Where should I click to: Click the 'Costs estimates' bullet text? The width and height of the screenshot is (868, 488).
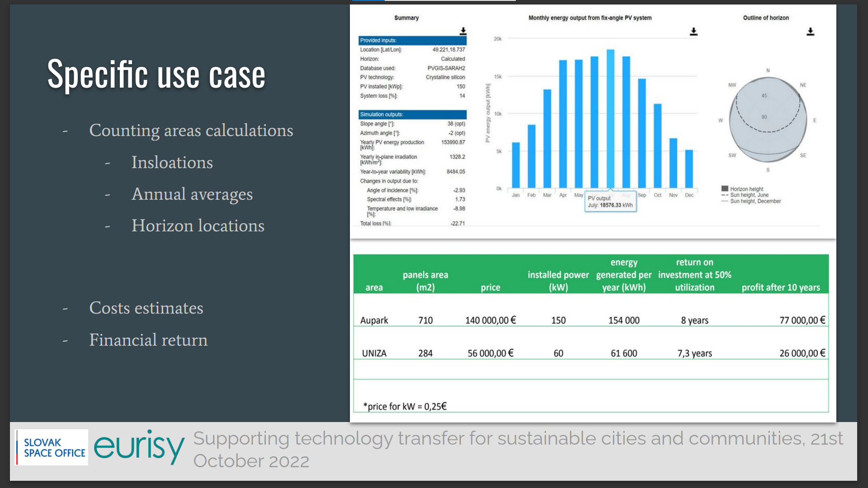point(146,308)
